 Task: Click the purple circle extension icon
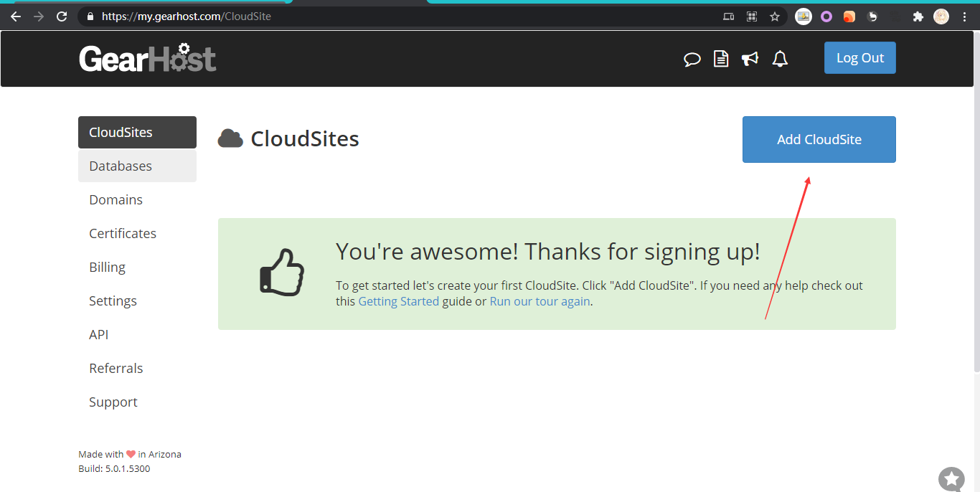pos(826,16)
